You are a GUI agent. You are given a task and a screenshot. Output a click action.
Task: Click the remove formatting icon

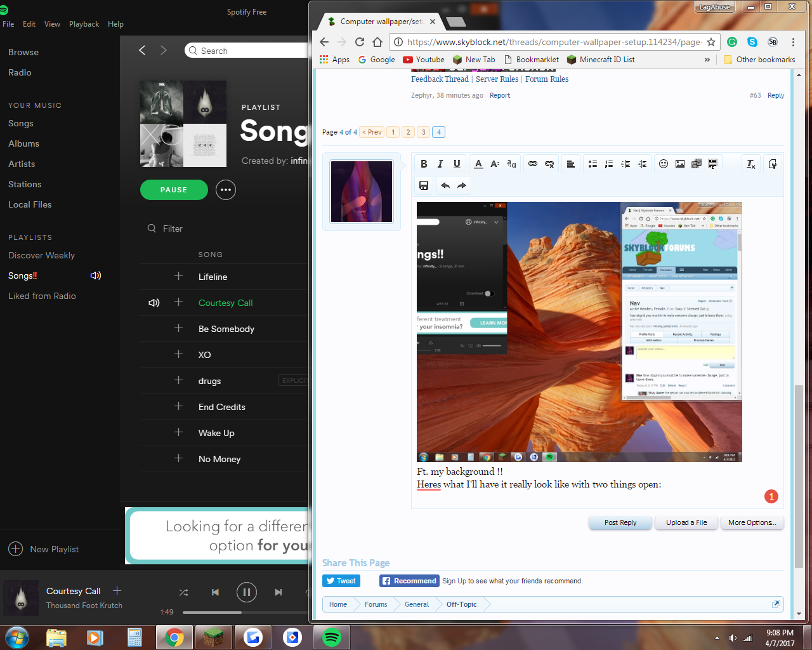click(x=751, y=164)
